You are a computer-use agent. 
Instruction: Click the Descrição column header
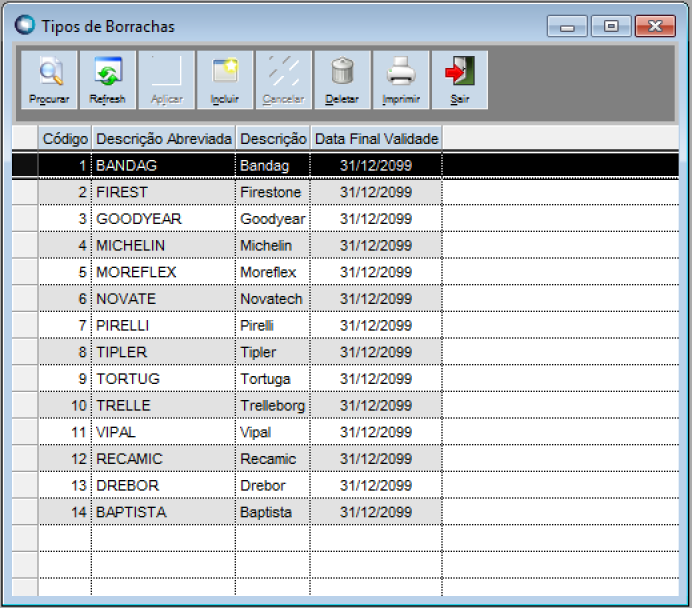pos(273,139)
